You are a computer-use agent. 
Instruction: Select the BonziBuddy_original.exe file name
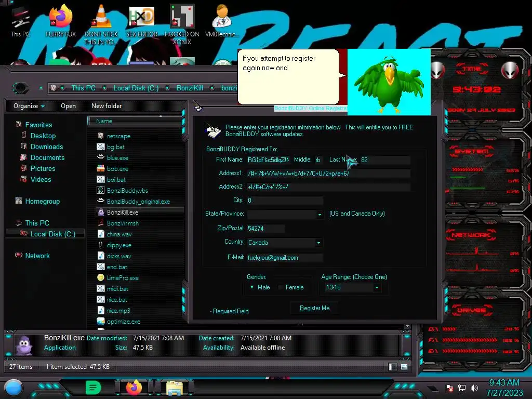pyautogui.click(x=138, y=201)
